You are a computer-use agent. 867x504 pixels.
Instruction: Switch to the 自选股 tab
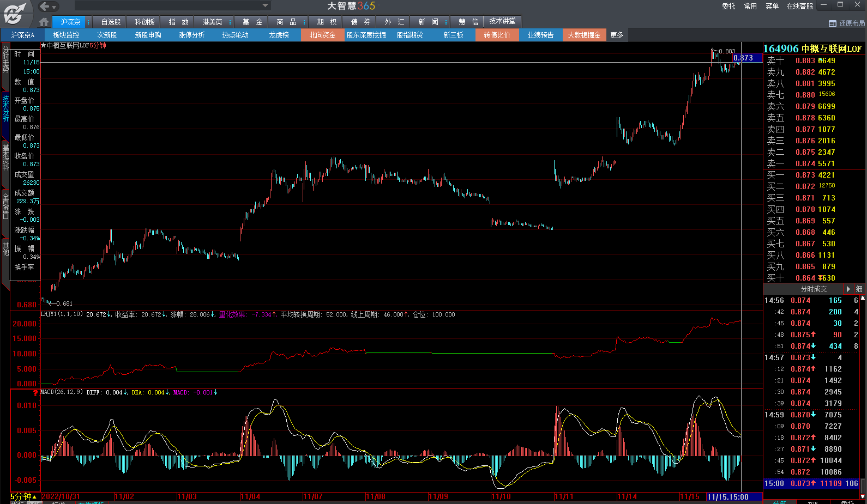point(111,22)
